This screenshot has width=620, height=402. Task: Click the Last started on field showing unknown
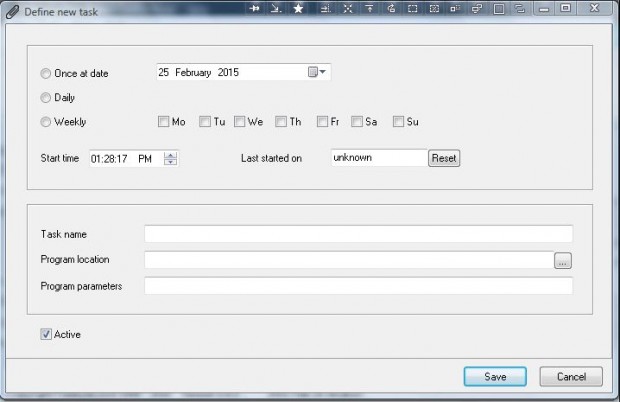(x=379, y=158)
